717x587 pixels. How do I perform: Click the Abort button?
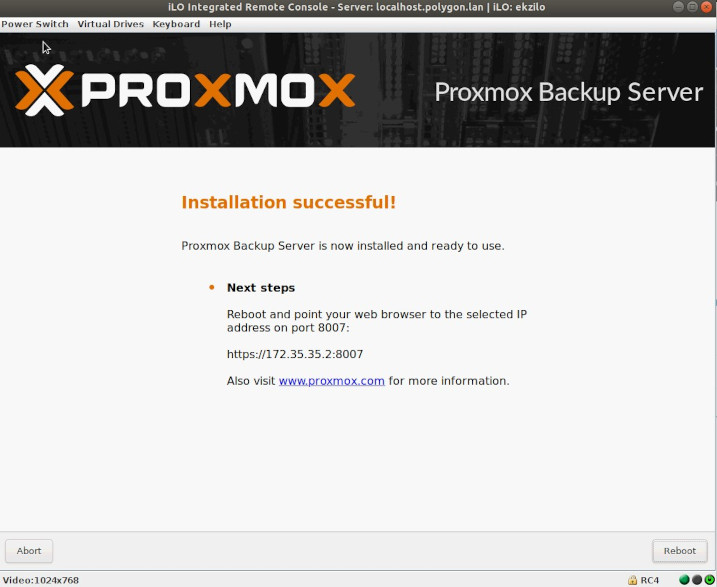point(29,551)
